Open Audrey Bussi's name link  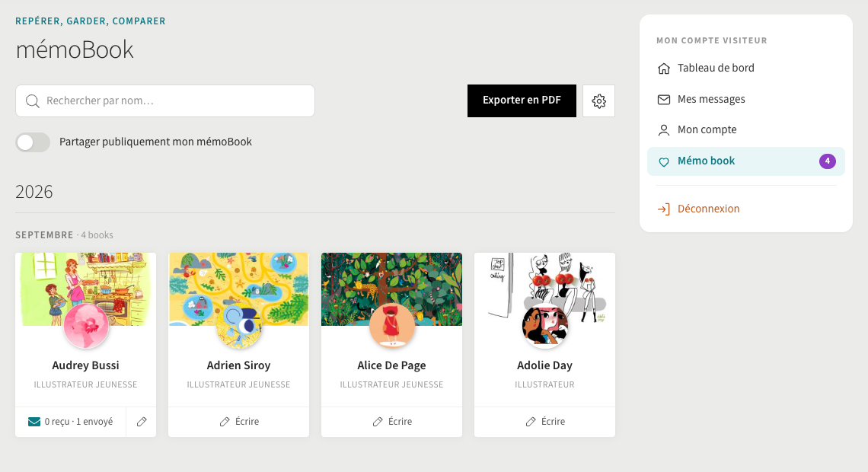click(x=86, y=365)
